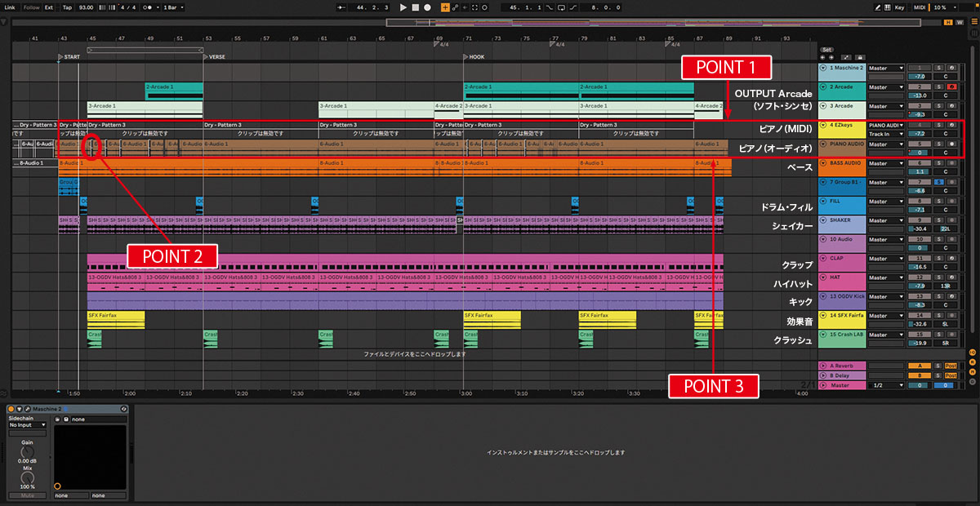Click the Session Record circle button
The height and width of the screenshot is (506, 980).
pos(484,7)
